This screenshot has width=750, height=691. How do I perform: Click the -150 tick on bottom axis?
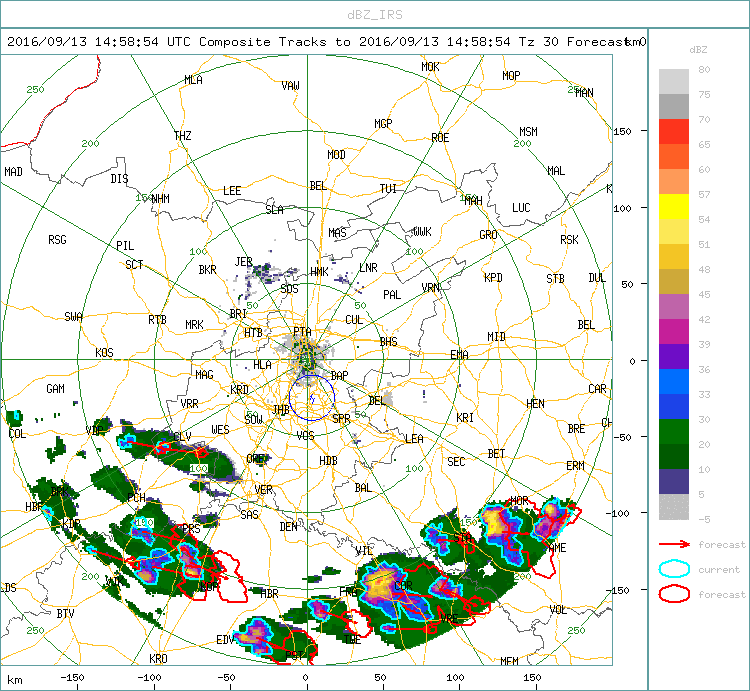72,678
